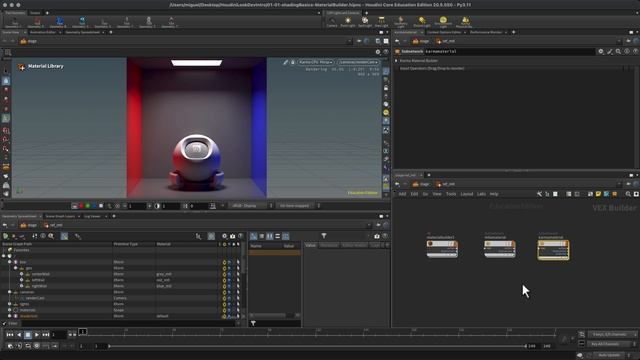Select the materialbuilder1 node in network editor

click(x=442, y=249)
